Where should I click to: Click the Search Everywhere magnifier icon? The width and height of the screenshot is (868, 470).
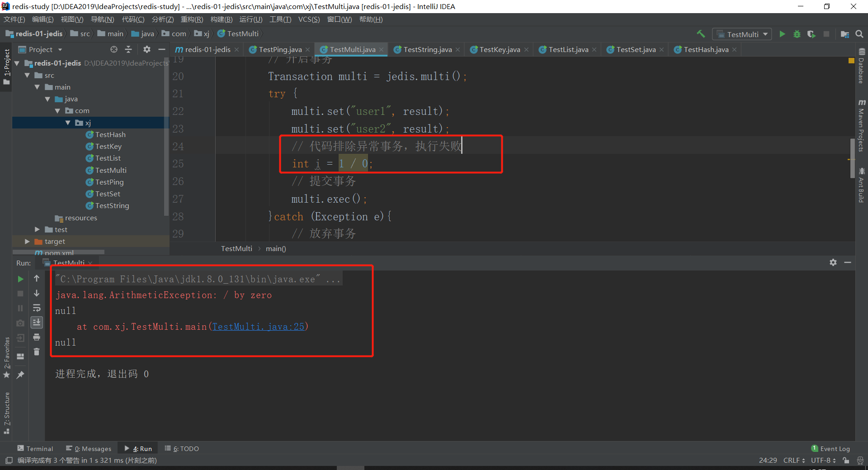(x=859, y=34)
